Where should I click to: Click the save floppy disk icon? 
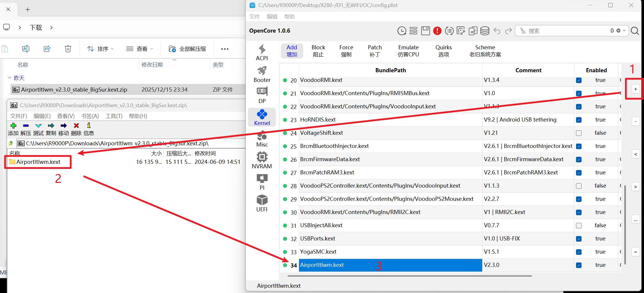[x=425, y=31]
